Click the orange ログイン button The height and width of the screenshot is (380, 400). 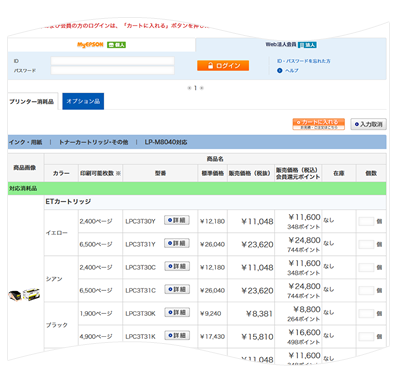click(x=223, y=66)
